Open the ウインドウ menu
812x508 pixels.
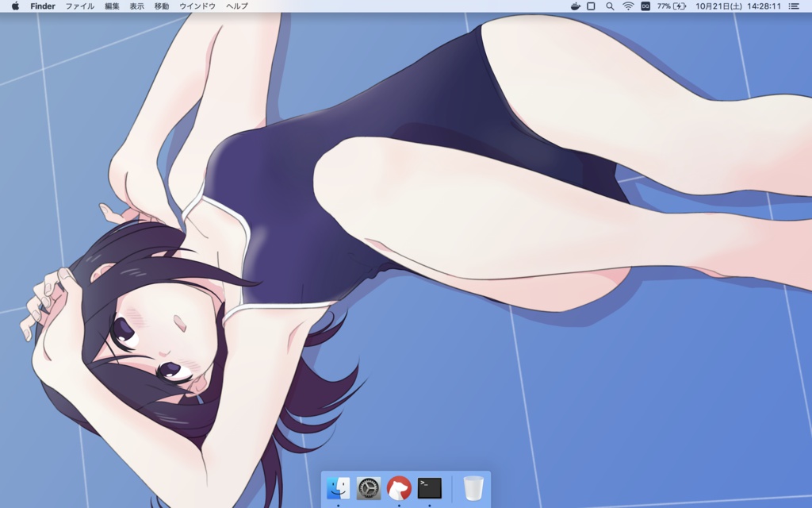(197, 6)
